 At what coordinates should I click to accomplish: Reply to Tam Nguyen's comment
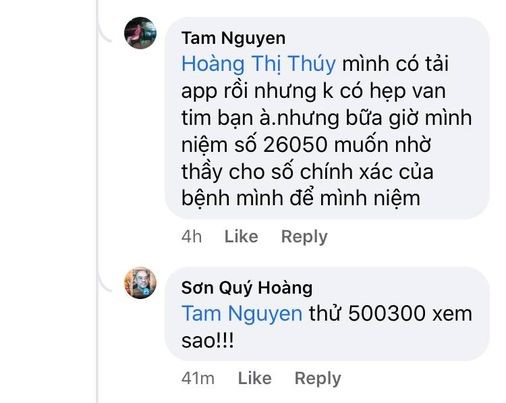[304, 237]
